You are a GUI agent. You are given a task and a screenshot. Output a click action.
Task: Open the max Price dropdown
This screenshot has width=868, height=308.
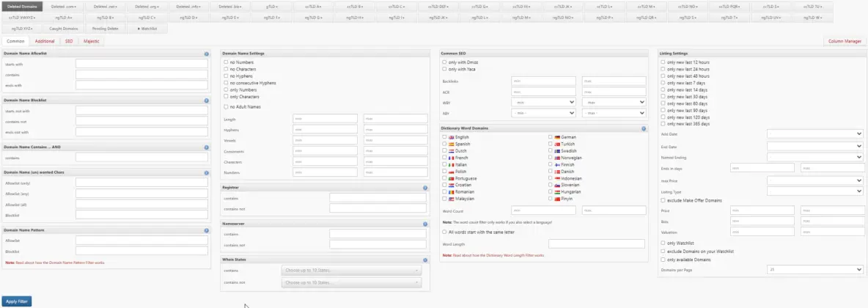815,180
